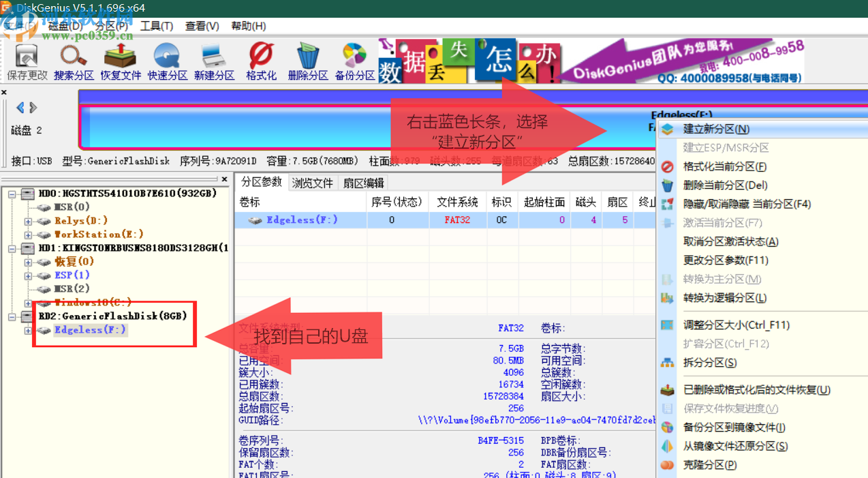This screenshot has height=478, width=868.
Task: Expand the 恢复(0) partition node
Action: 28,262
